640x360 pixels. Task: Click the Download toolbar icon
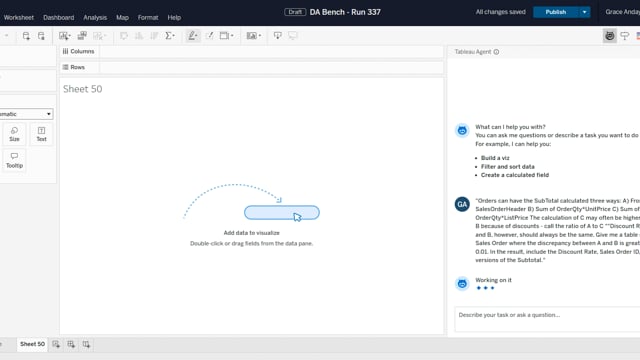278,36
